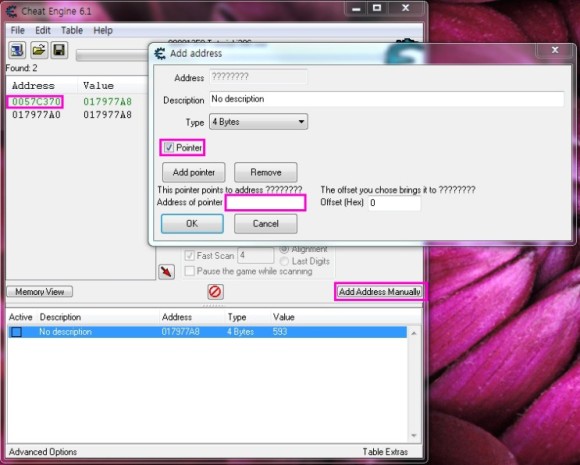580x465 pixels.
Task: Click Description column header in address table
Action: [60, 317]
